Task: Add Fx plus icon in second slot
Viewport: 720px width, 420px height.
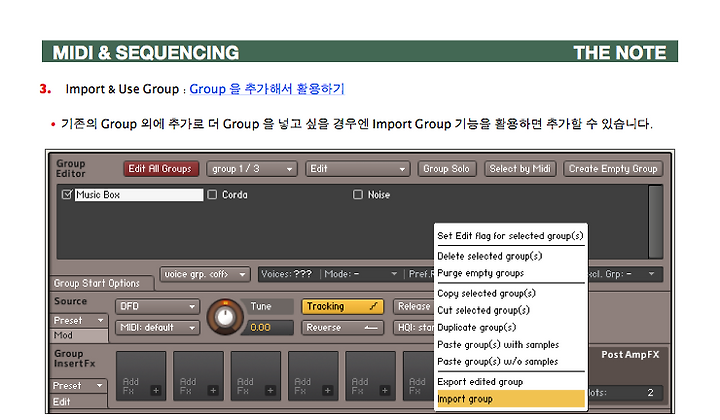Action: point(213,391)
